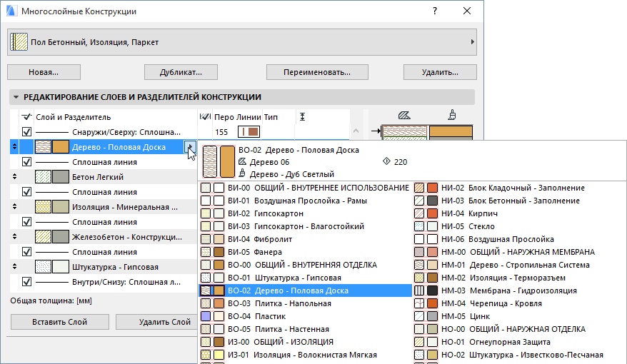Close the Многослойные Конструкции dialog
The height and width of the screenshot is (364, 627).
466,11
